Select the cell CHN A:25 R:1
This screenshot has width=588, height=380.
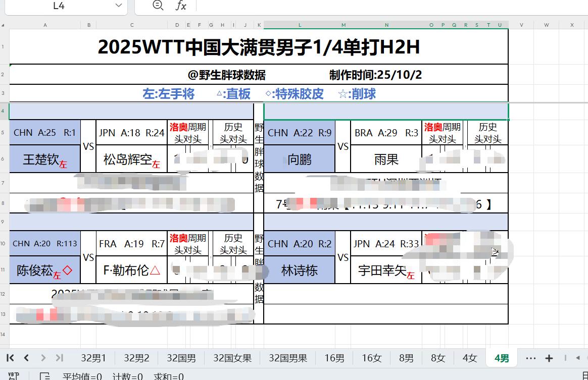[44, 133]
